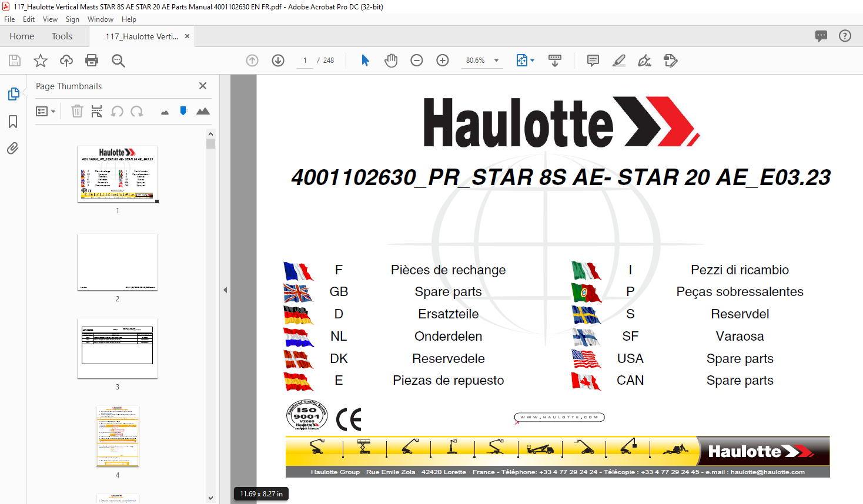Click the insert page break icon
Image resolution: width=863 pixels, height=504 pixels.
pyautogui.click(x=96, y=111)
